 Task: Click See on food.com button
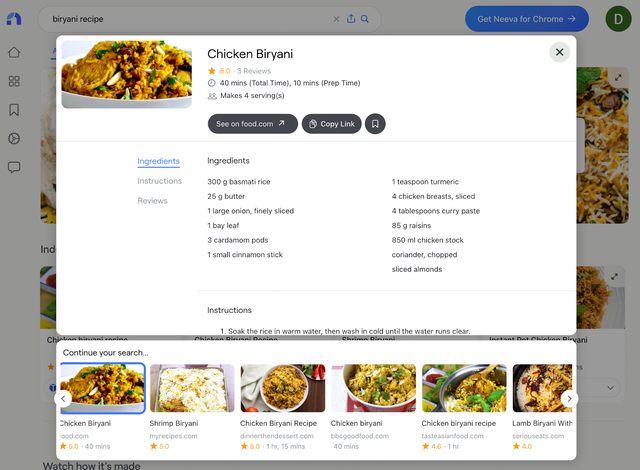click(253, 124)
